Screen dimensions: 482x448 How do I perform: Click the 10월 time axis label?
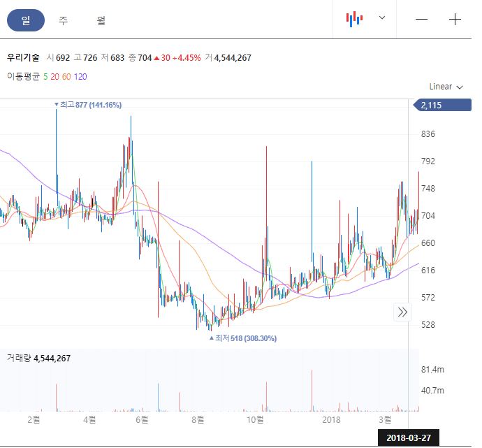click(255, 420)
